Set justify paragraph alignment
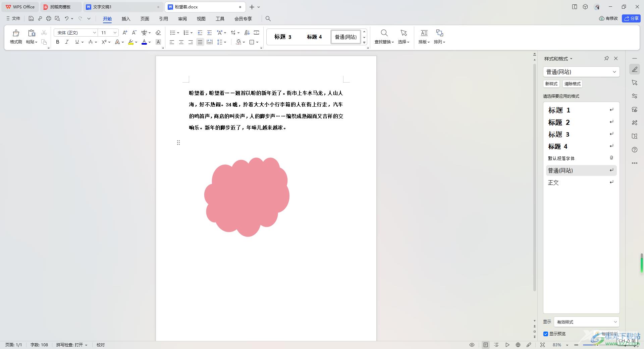Screen dimensions: 644x349 (x=200, y=42)
